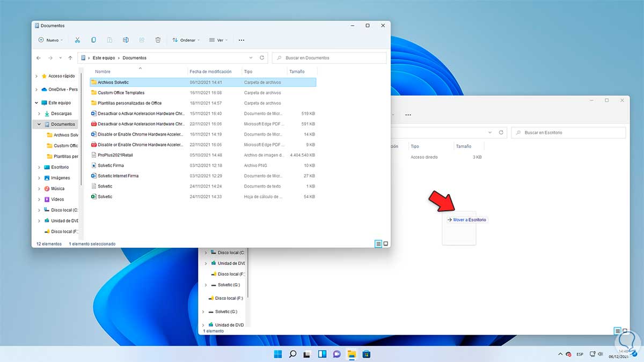Go back with the left arrow in Documentos
Image resolution: width=644 pixels, height=362 pixels.
[39, 58]
